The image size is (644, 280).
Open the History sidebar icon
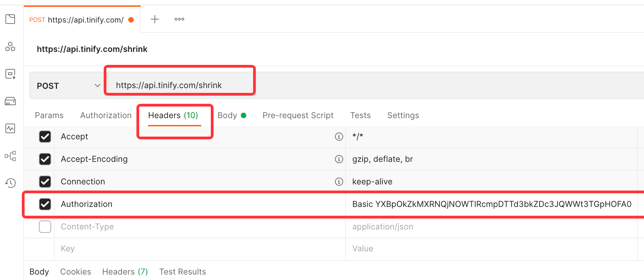pyautogui.click(x=10, y=183)
